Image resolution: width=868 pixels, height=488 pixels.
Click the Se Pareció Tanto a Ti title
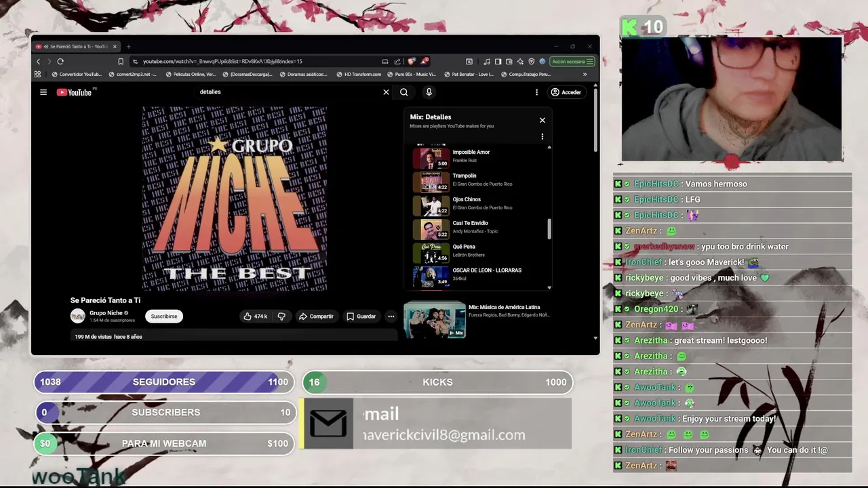pyautogui.click(x=105, y=300)
